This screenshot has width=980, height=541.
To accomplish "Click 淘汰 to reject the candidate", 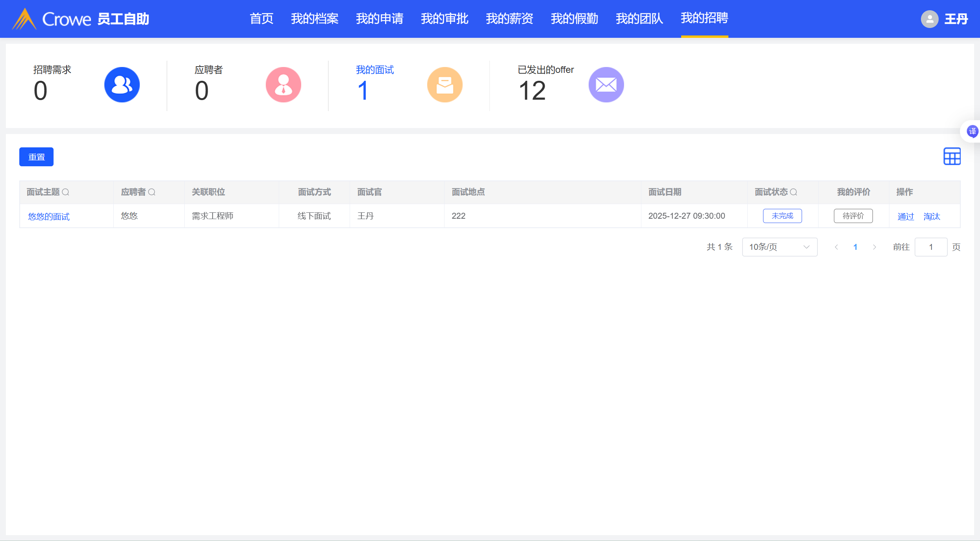I will 932,216.
